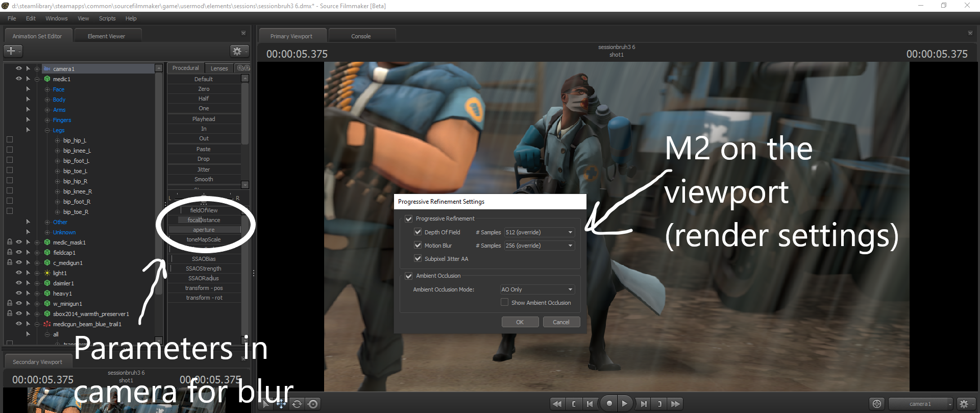Viewport: 980px width, 413px height.
Task: Collapse the medic1 tree node
Action: 37,79
